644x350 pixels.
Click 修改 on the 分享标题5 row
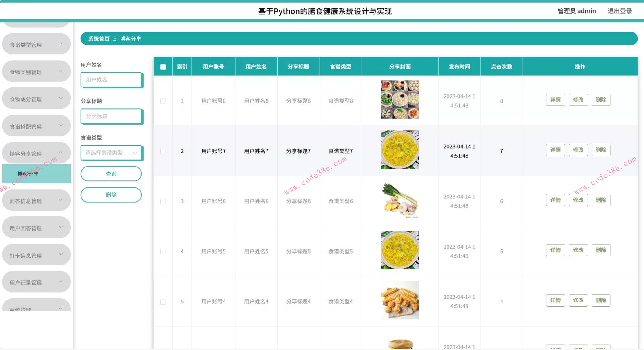point(578,250)
